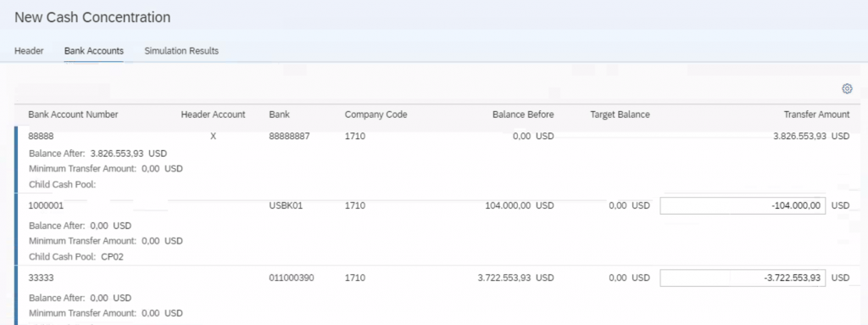Switch to the Header tab
The height and width of the screenshot is (325, 868).
[29, 50]
